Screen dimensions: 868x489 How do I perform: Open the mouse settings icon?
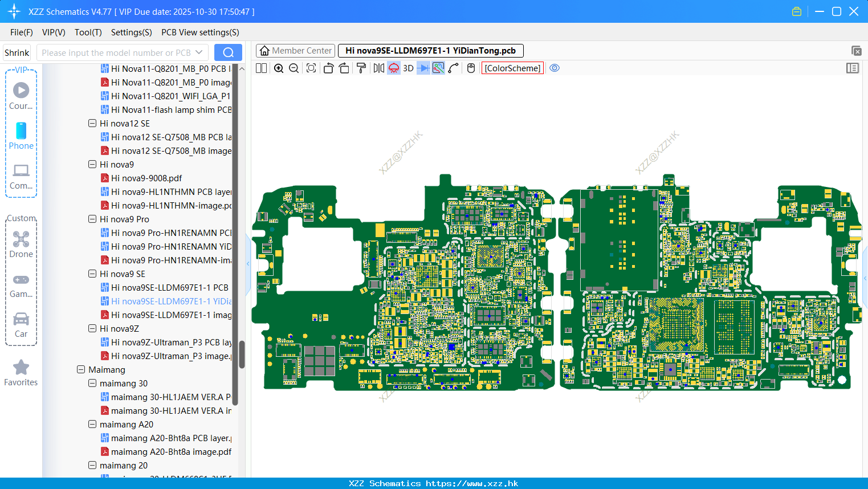point(471,68)
